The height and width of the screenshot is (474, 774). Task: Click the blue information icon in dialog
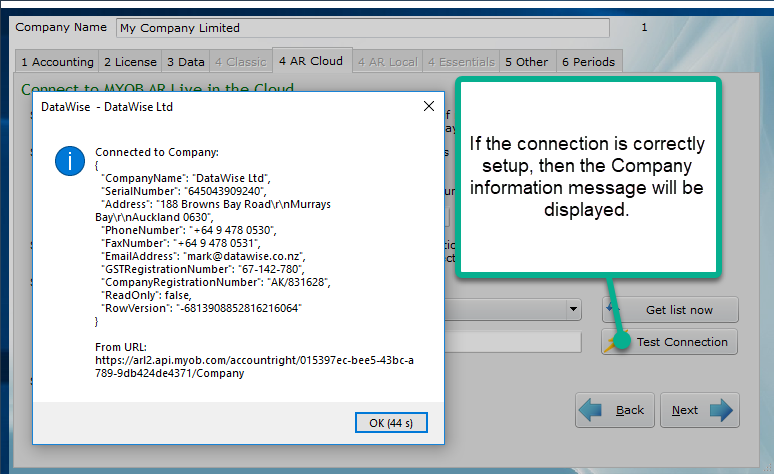click(x=70, y=161)
